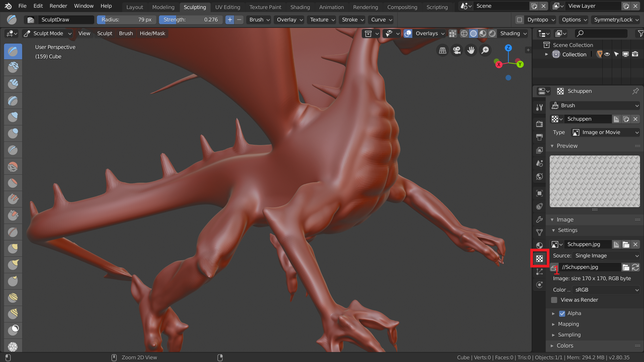Select the Clay Strips brush tool

(x=13, y=84)
